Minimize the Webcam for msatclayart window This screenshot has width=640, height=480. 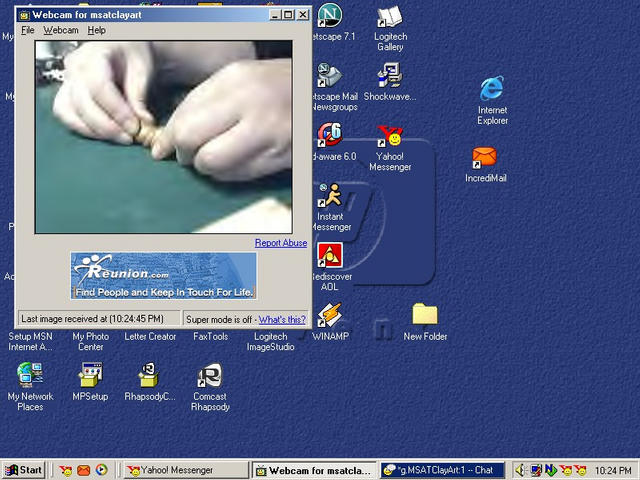(275, 15)
